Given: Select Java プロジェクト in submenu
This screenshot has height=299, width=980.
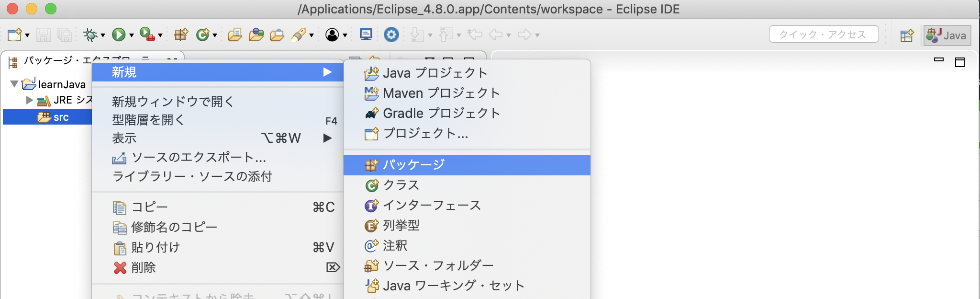Looking at the screenshot, I should 467,73.
